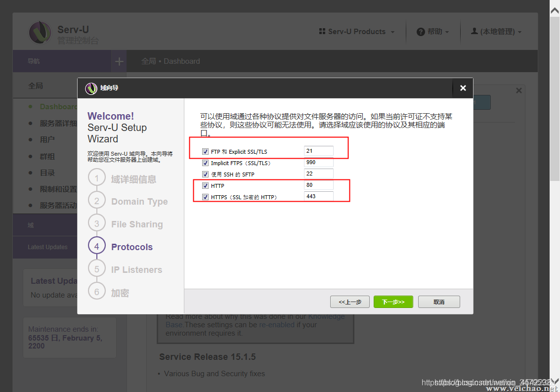This screenshot has height=392, width=560.
Task: Open 服务器活动 in sidebar
Action: click(58, 206)
